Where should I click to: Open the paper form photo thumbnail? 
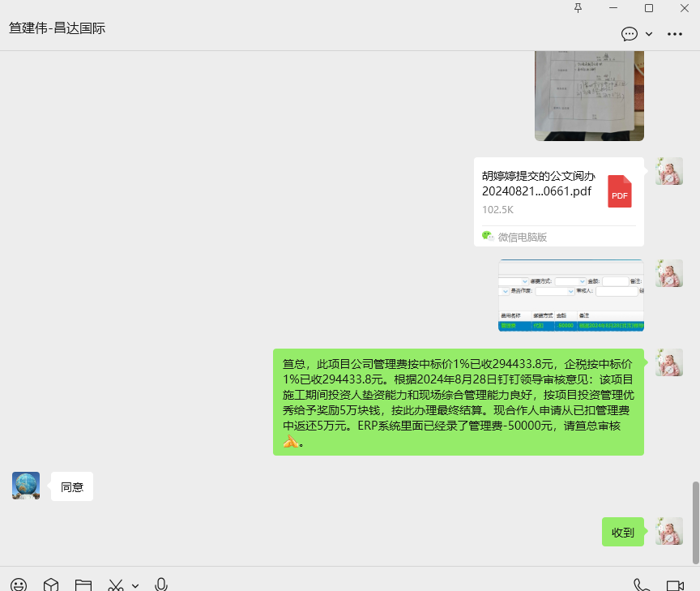point(589,95)
